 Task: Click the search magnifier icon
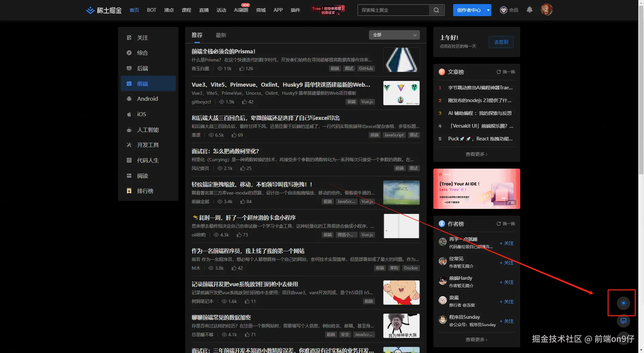[436, 10]
